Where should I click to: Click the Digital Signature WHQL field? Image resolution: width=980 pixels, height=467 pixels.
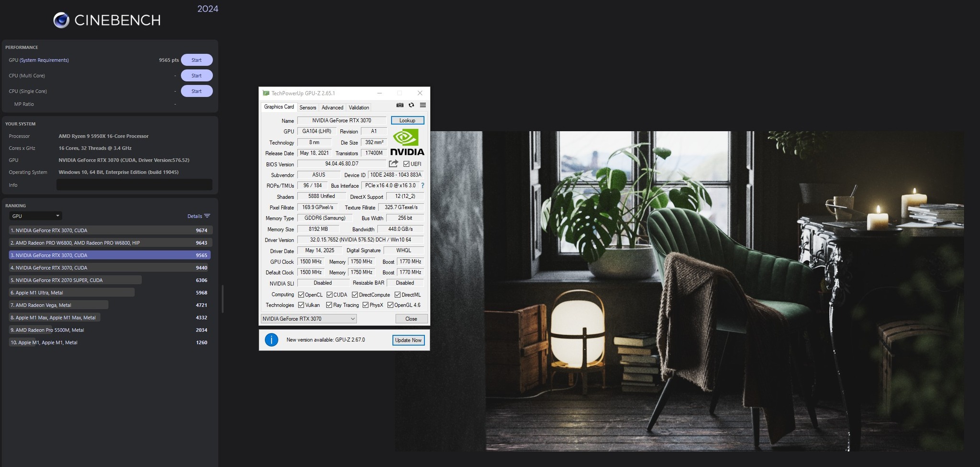(404, 251)
